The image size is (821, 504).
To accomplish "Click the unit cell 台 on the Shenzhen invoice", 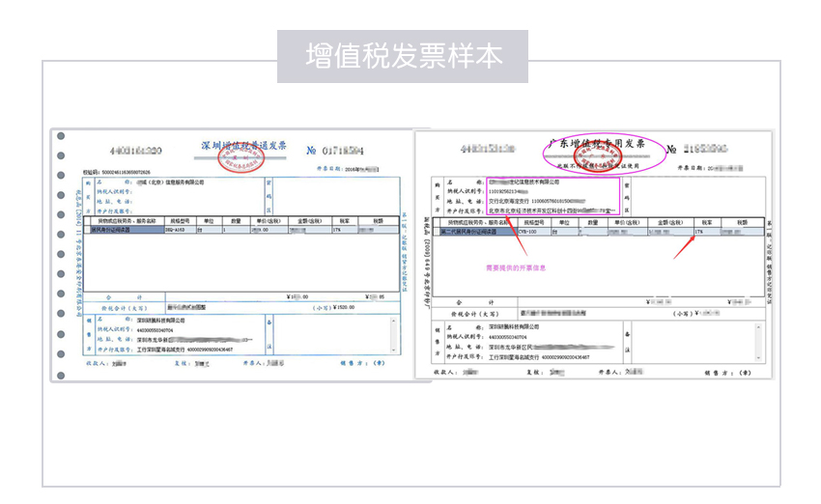I will tap(210, 230).
